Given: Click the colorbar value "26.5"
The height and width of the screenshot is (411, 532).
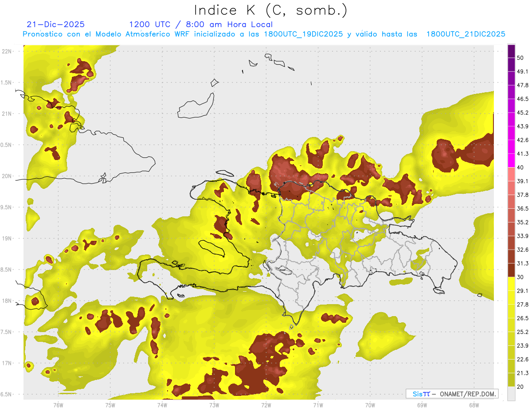Looking at the screenshot, I should [523, 318].
